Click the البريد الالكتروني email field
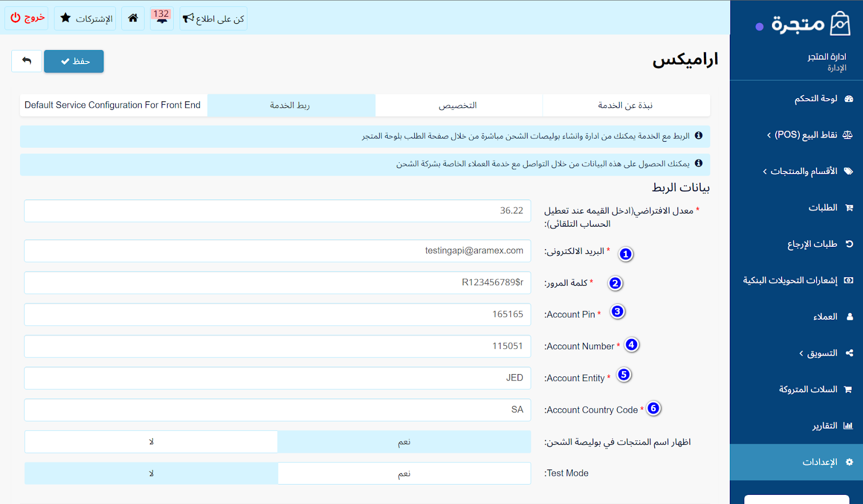This screenshot has height=504, width=863. pos(278,251)
